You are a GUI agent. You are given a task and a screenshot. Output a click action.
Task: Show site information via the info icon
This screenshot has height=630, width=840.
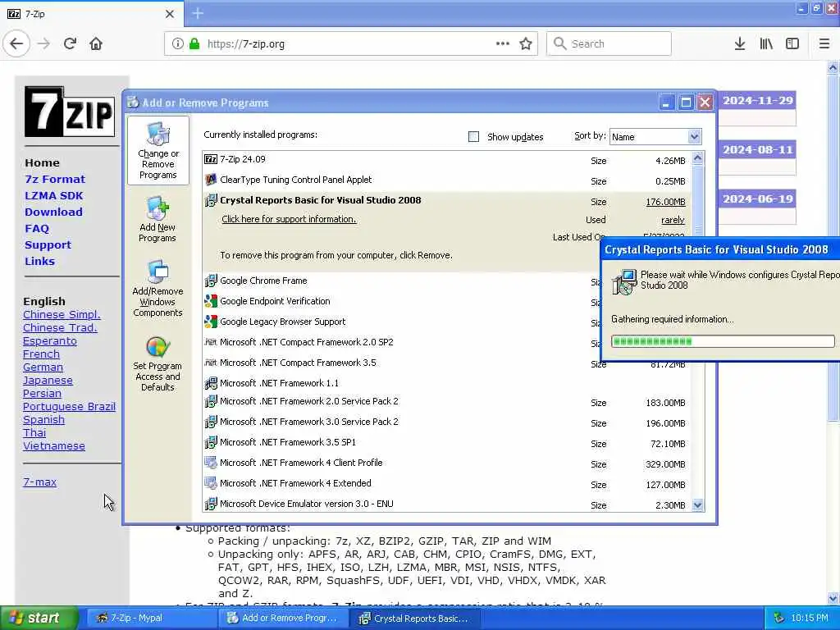pyautogui.click(x=177, y=43)
